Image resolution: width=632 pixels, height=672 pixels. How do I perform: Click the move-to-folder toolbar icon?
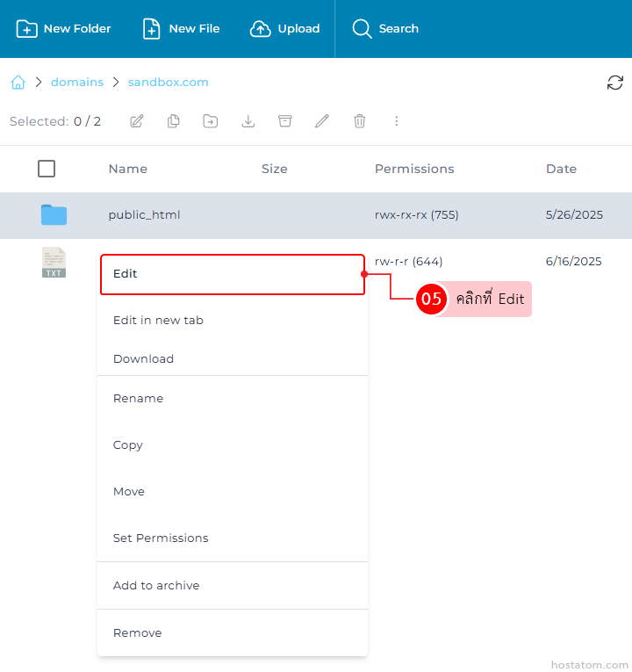coord(211,121)
